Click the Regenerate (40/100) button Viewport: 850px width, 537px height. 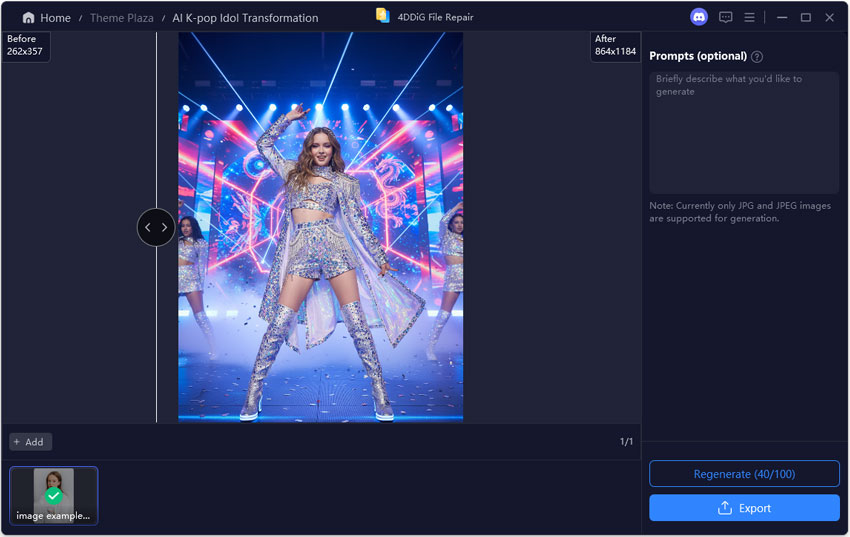tap(744, 474)
